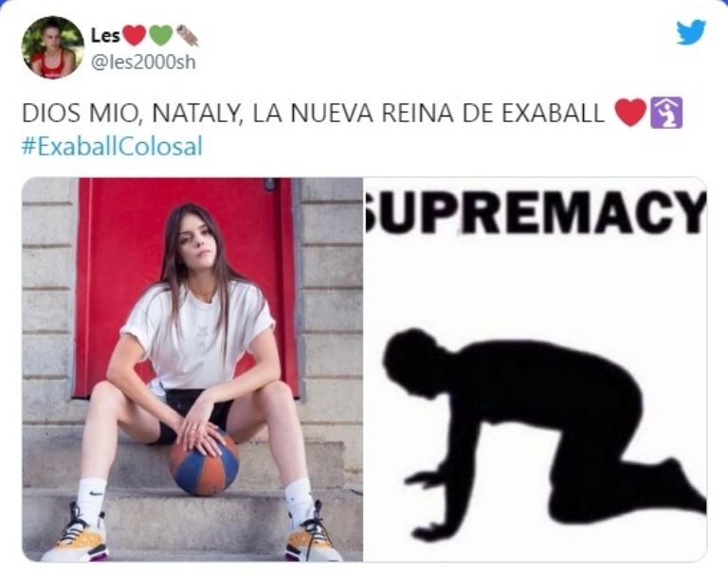
Task: Open the Les profile avatar picture
Action: (x=52, y=47)
